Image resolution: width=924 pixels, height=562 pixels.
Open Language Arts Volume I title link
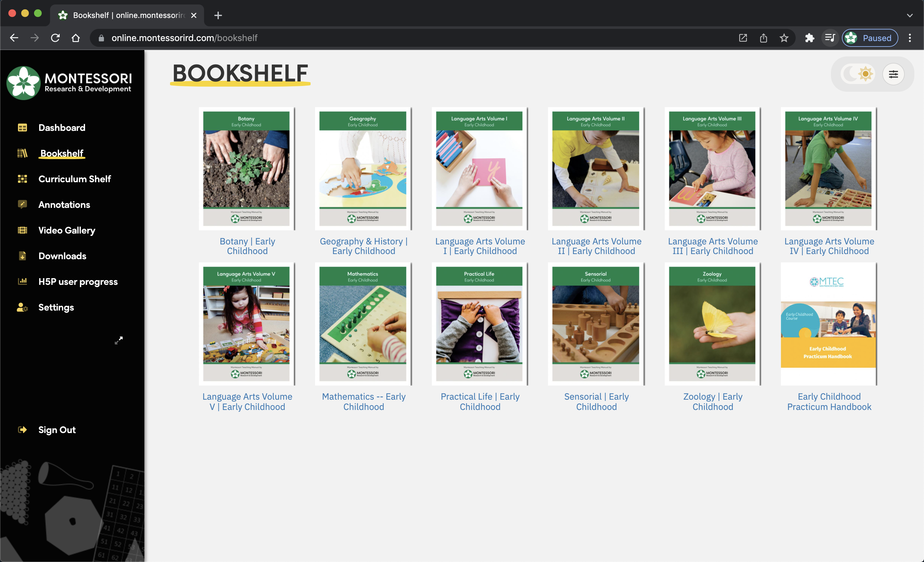[480, 246]
